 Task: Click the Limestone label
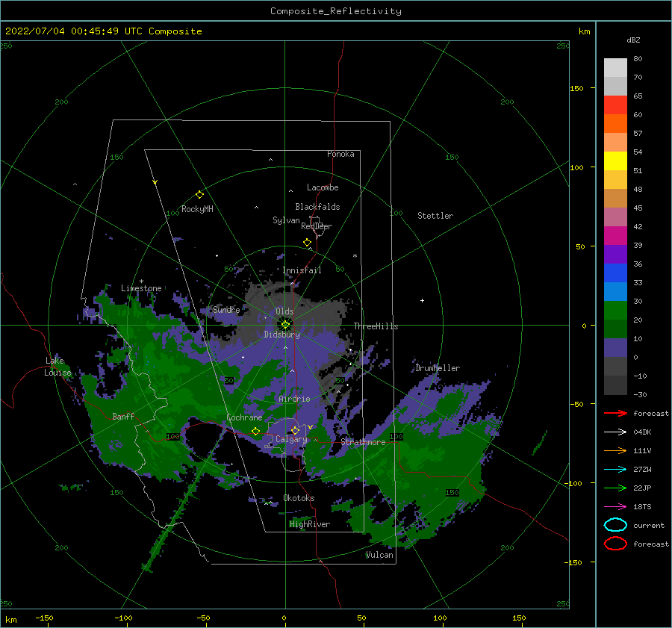click(141, 288)
